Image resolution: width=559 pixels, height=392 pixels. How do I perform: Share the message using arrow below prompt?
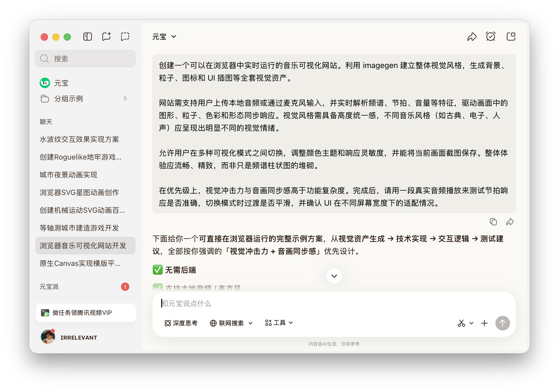510,222
